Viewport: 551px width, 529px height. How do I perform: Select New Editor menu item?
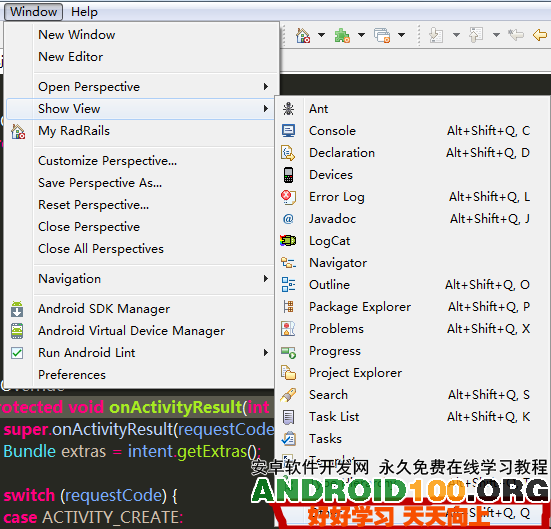point(71,57)
